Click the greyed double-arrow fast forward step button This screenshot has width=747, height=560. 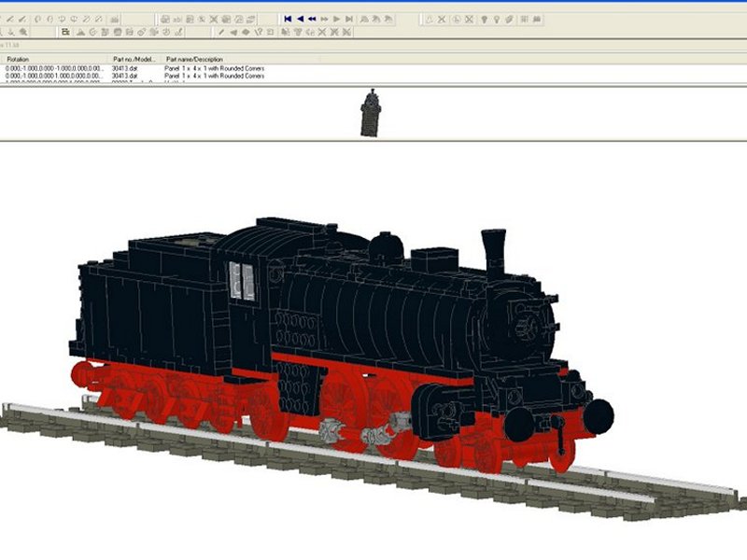(324, 19)
